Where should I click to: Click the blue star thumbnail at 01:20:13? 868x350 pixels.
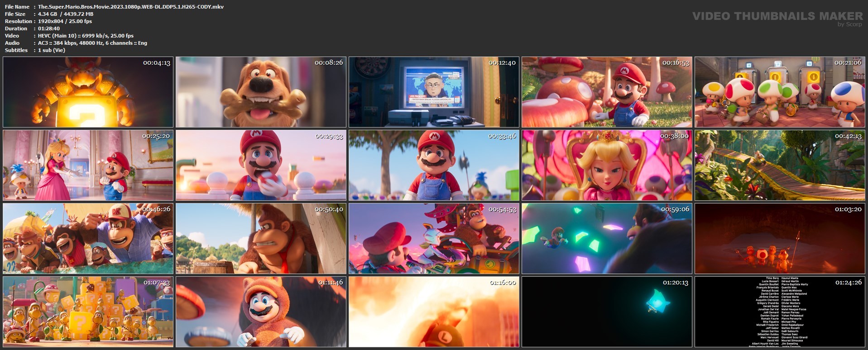(x=607, y=312)
